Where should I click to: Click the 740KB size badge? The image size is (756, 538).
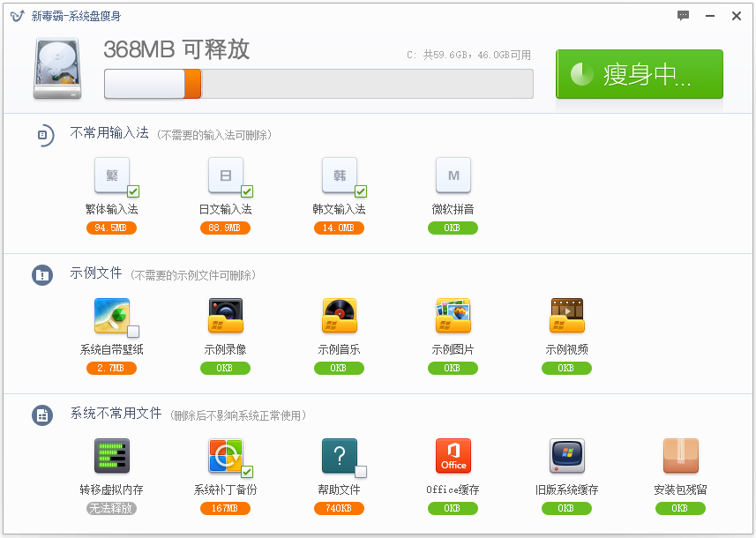click(339, 509)
